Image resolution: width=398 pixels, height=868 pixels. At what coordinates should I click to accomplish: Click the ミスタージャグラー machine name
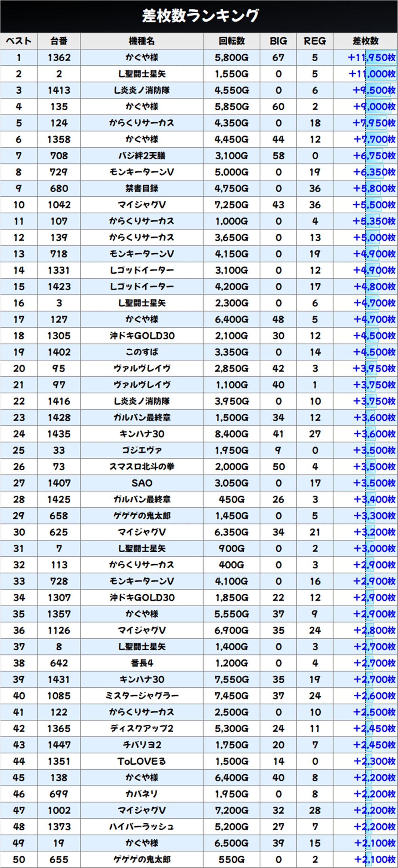tap(141, 696)
